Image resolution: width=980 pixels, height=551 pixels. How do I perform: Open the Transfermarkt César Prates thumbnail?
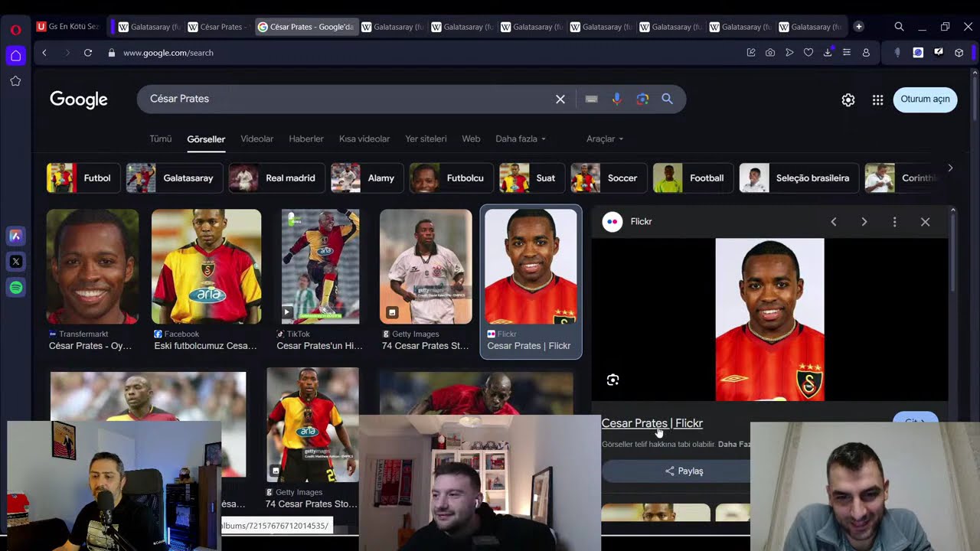[93, 266]
